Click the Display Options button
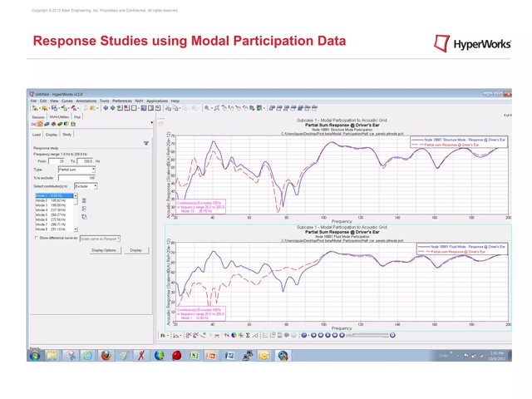The width and height of the screenshot is (532, 399). point(104,249)
